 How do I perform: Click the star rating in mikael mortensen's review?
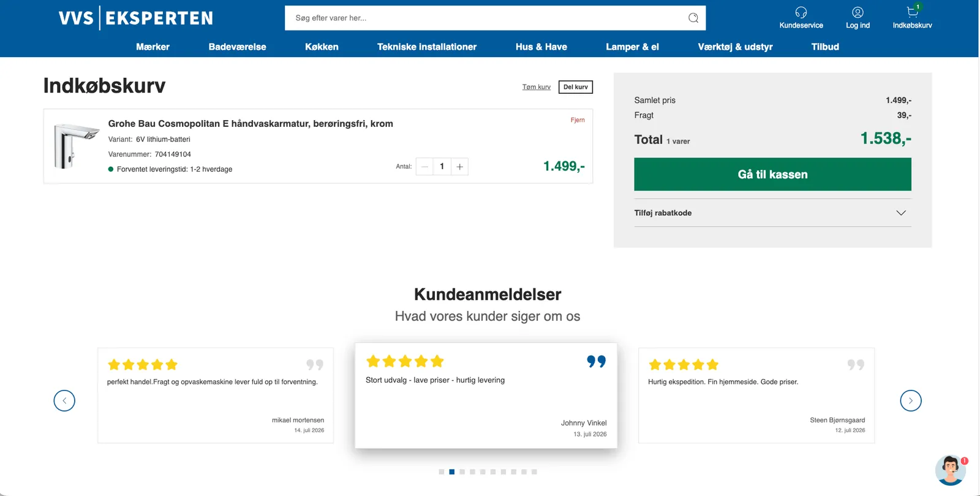coord(143,365)
